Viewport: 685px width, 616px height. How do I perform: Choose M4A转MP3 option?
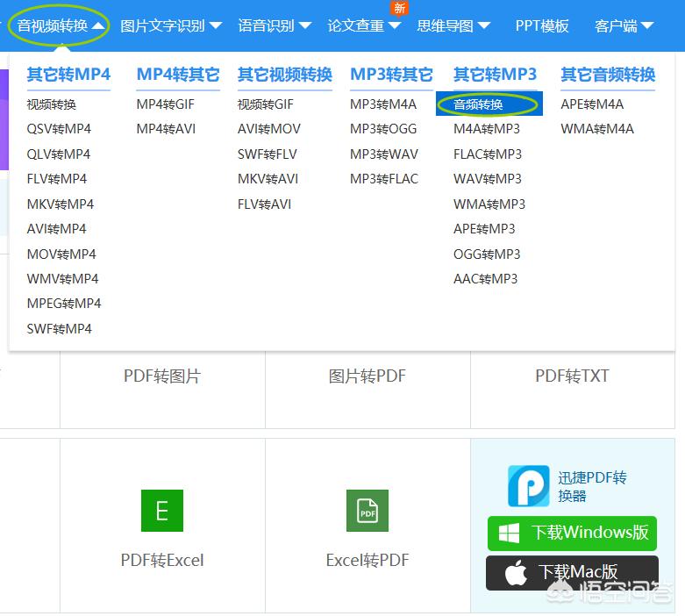[487, 129]
